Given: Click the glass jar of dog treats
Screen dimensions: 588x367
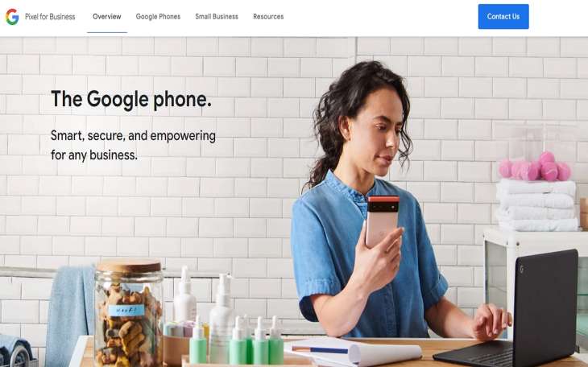Looking at the screenshot, I should click(x=128, y=313).
